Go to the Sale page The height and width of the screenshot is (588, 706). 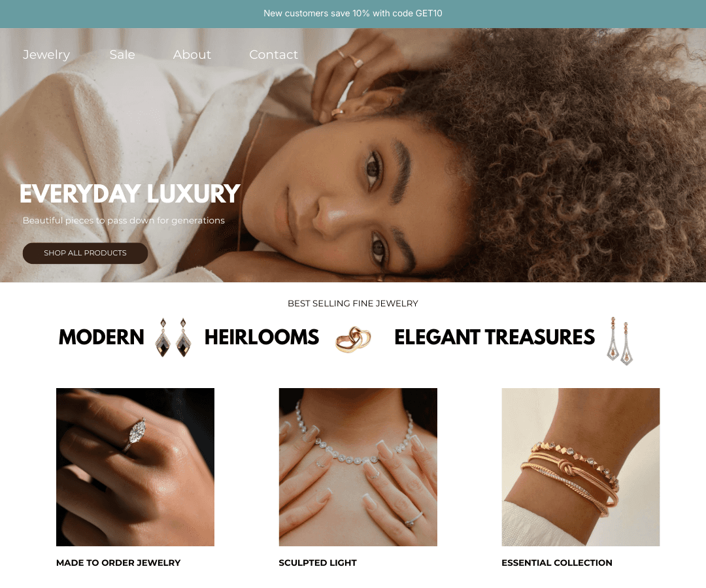[x=122, y=54]
